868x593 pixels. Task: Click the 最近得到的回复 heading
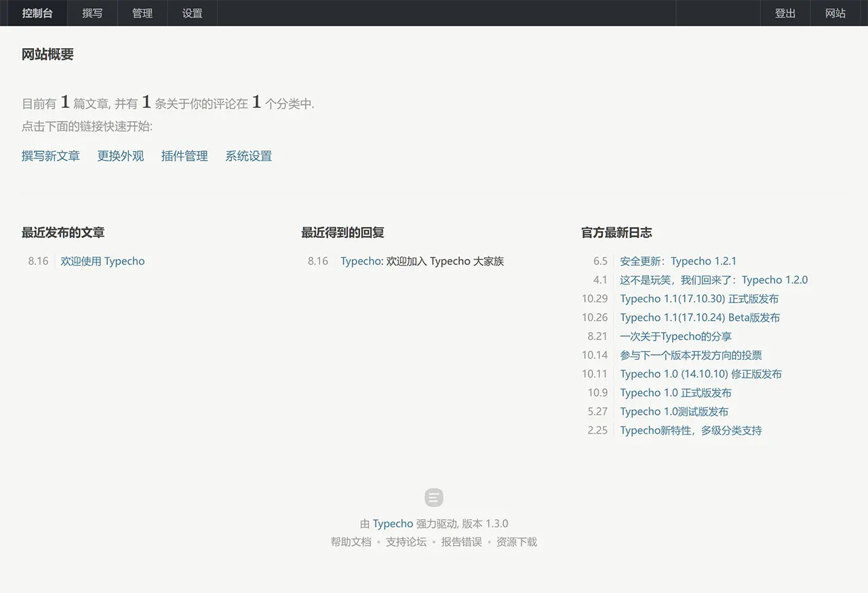point(343,232)
